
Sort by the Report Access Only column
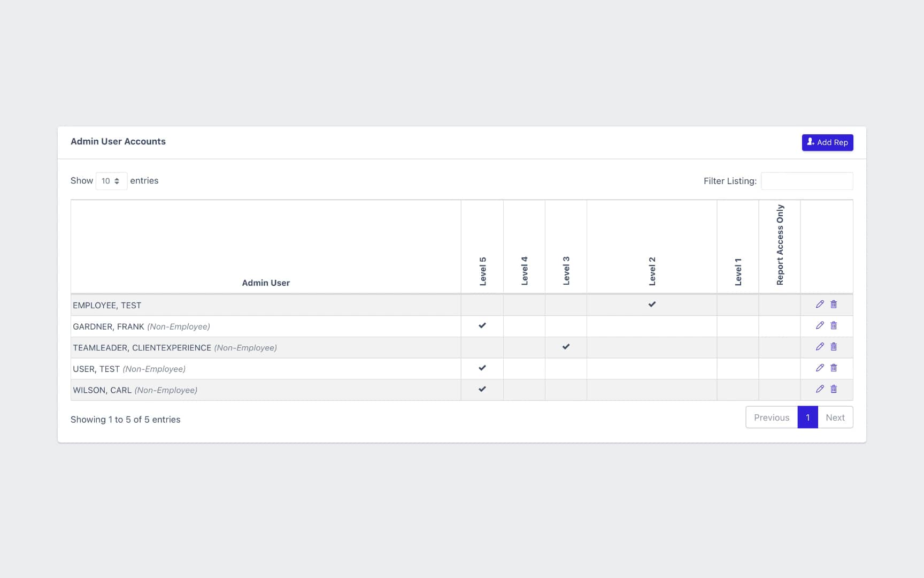point(780,246)
